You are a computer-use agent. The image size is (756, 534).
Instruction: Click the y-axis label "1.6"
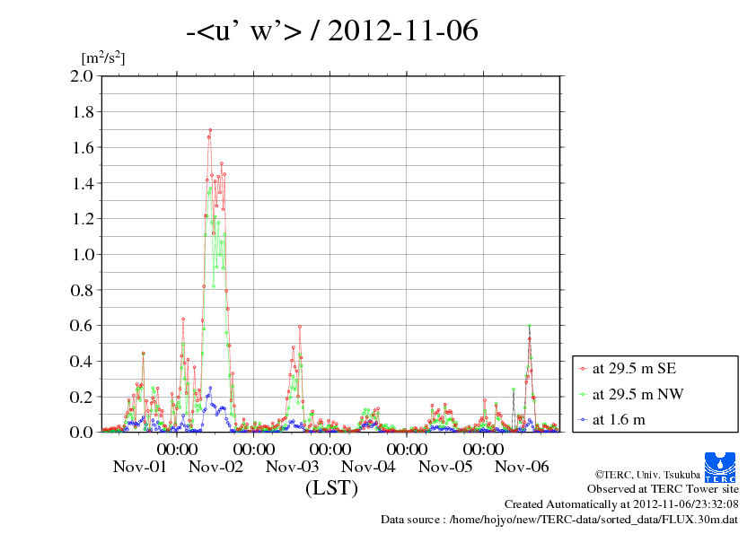coord(83,147)
